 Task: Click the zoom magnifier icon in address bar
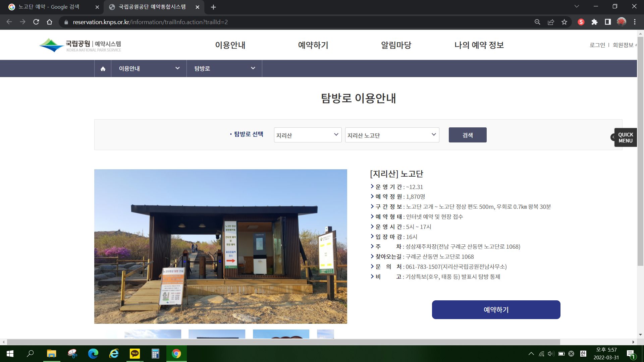(x=537, y=22)
